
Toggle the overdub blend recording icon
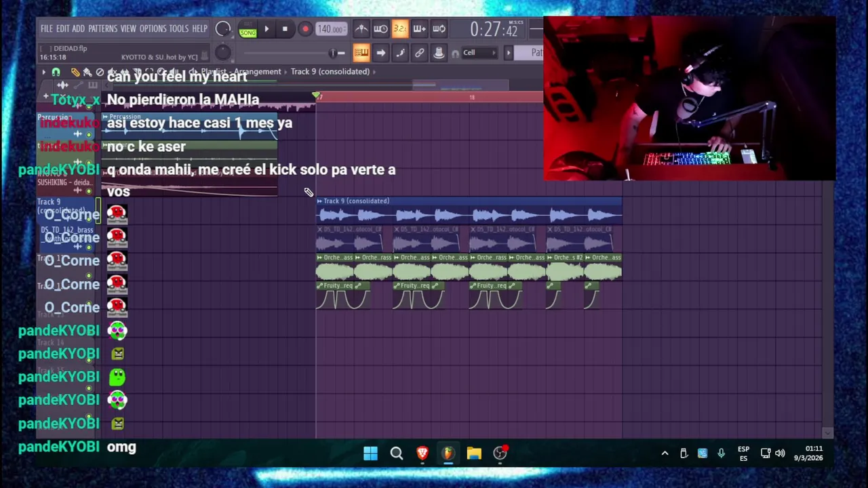click(x=419, y=28)
